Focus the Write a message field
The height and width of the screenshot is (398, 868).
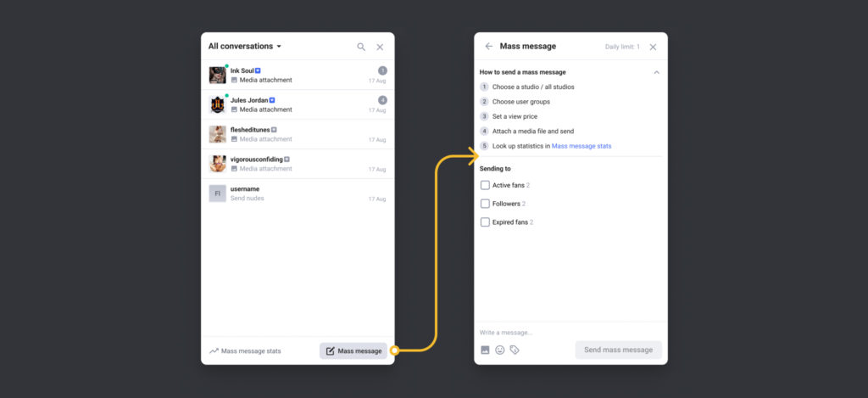click(x=570, y=333)
